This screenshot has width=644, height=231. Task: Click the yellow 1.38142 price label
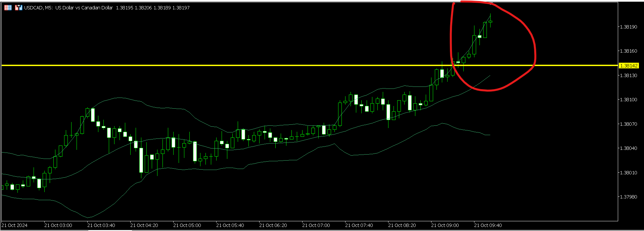(629, 66)
